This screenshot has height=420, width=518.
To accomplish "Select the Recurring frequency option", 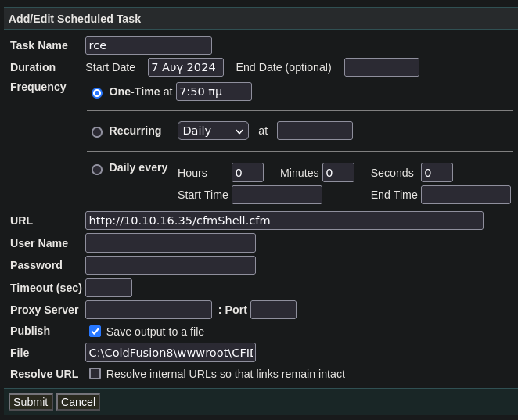I will pos(97,132).
